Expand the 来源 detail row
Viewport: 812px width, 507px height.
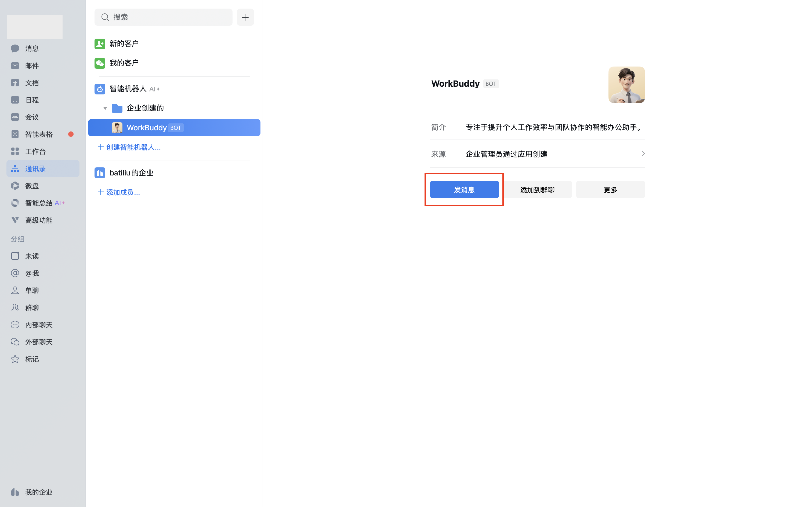pos(643,153)
